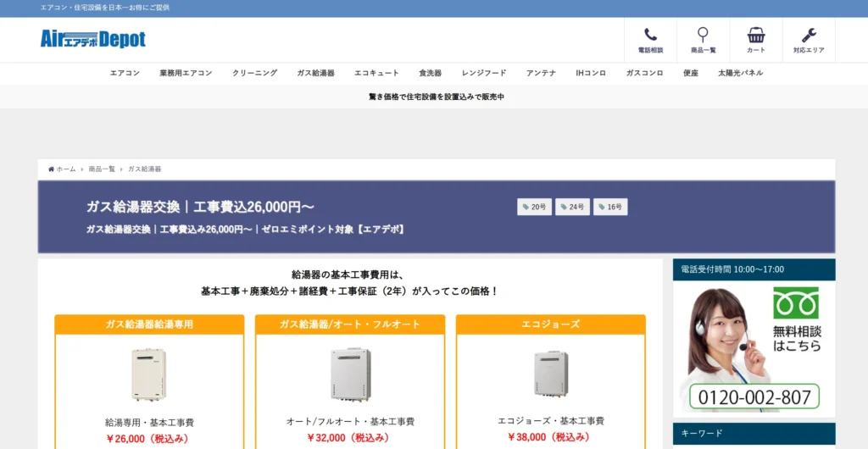
Task: Go to ガス給湯器 in navigation bar
Action: (315, 74)
